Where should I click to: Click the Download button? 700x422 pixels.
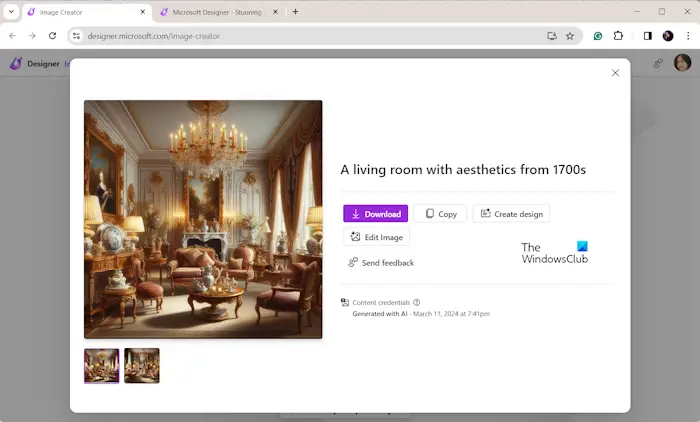[375, 214]
